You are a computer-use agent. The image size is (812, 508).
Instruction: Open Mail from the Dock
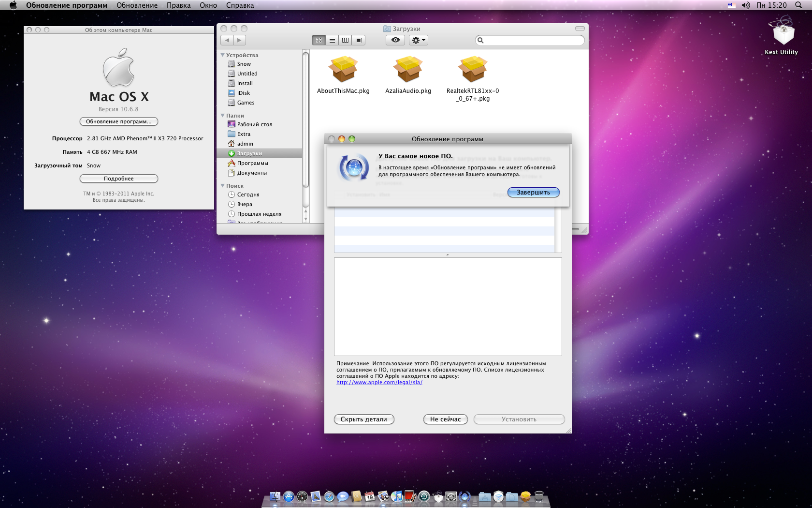316,496
